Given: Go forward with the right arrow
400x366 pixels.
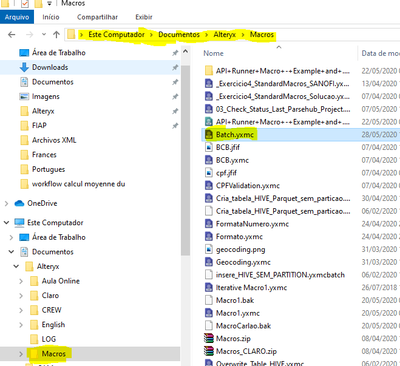Looking at the screenshot, I should tap(30, 35).
